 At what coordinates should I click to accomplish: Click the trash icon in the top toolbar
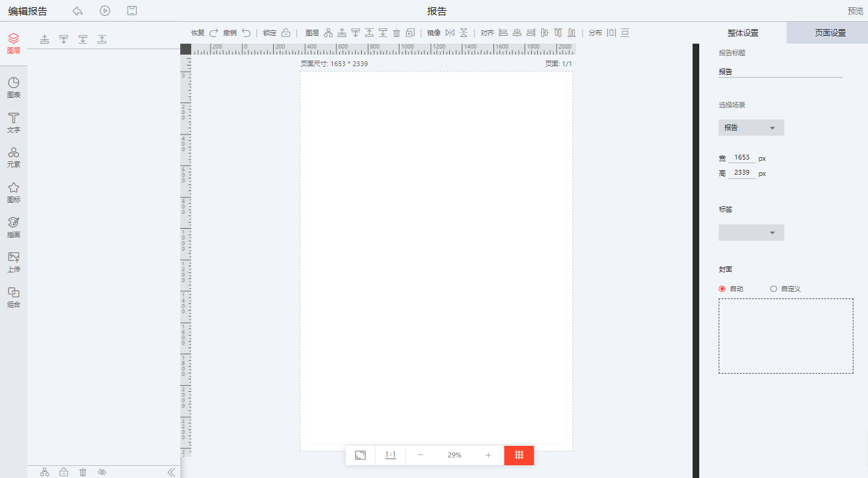click(x=396, y=33)
